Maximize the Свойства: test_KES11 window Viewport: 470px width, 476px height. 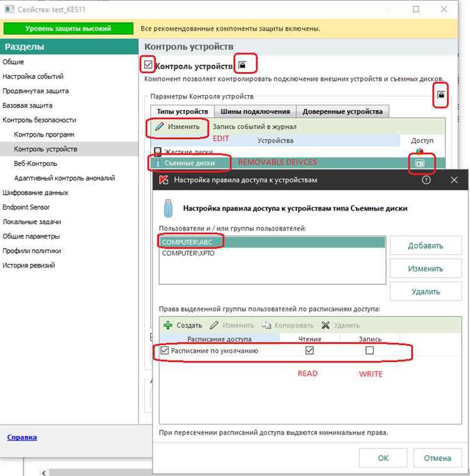(x=416, y=9)
